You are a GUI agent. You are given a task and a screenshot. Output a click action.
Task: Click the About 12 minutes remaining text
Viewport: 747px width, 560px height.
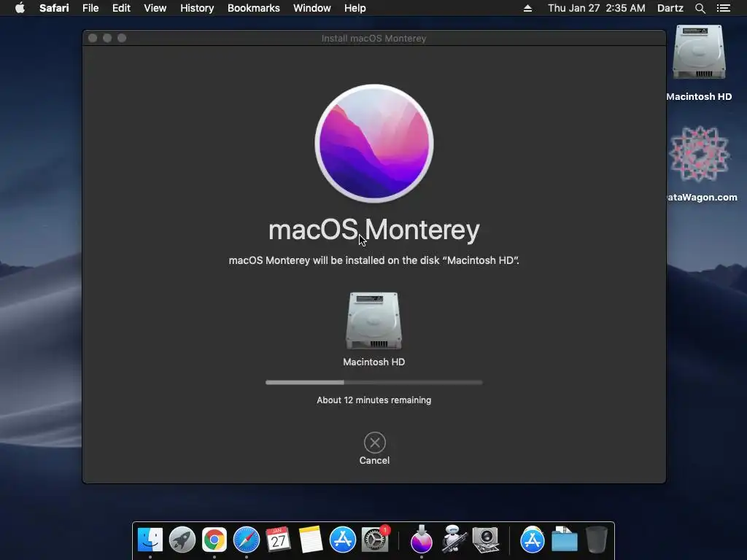(374, 400)
